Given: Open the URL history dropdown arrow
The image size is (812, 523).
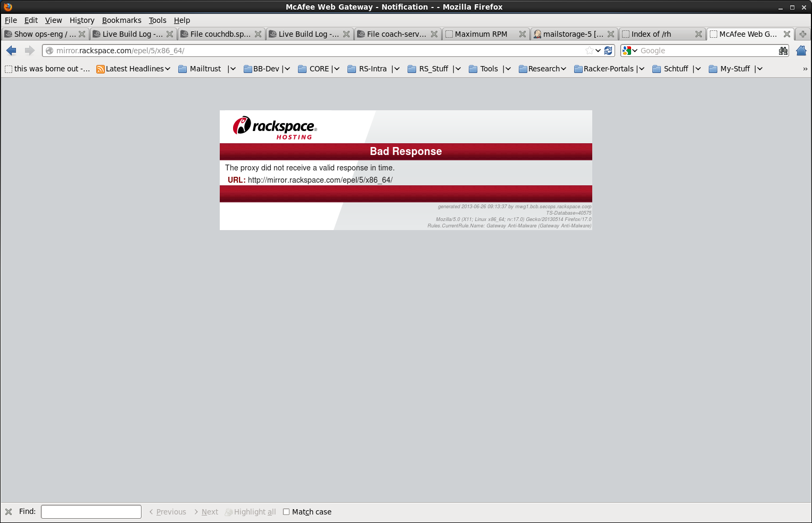Looking at the screenshot, I should [598, 51].
